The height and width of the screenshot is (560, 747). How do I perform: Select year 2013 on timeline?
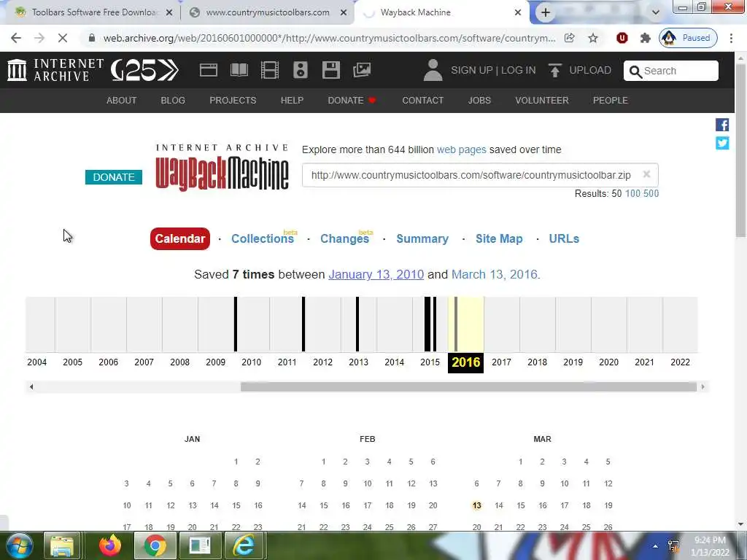coord(358,362)
